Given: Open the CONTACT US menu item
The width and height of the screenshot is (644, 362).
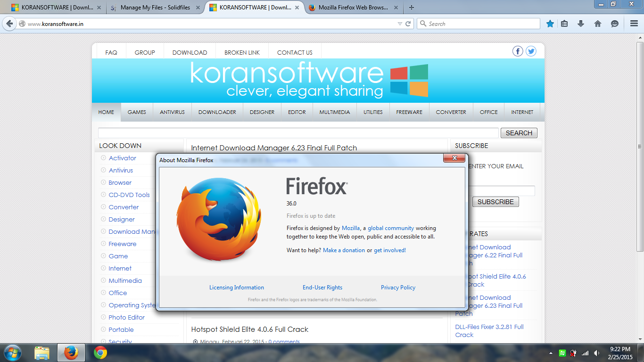Looking at the screenshot, I should tap(295, 52).
